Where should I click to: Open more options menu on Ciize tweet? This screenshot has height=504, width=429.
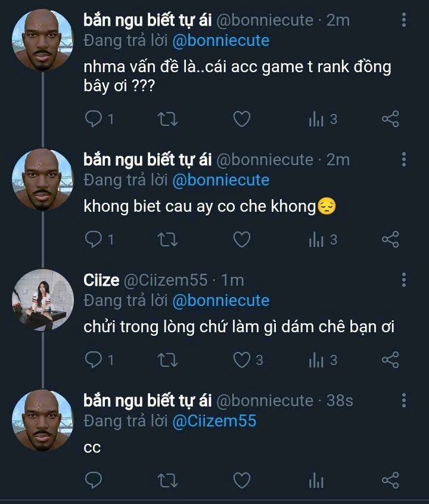click(403, 280)
